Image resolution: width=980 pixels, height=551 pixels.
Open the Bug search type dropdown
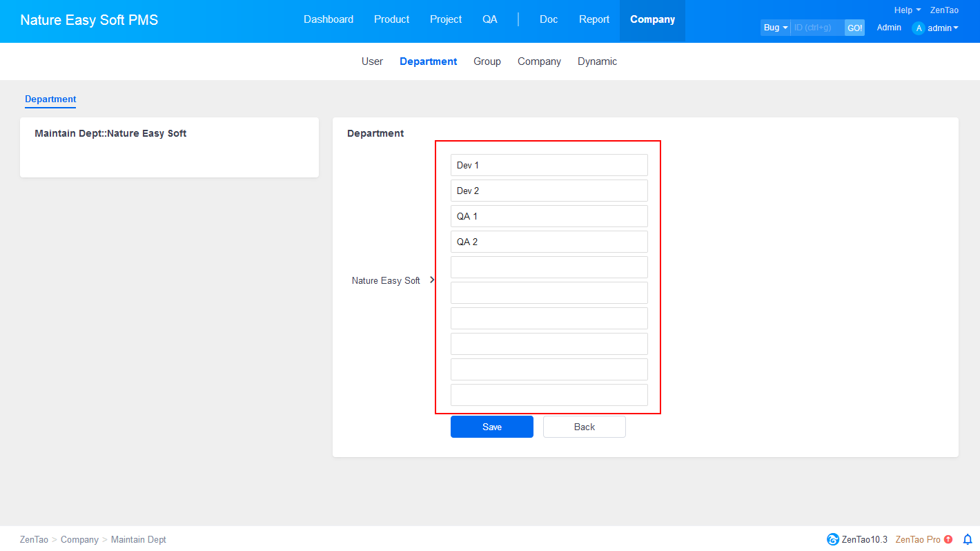[775, 28]
